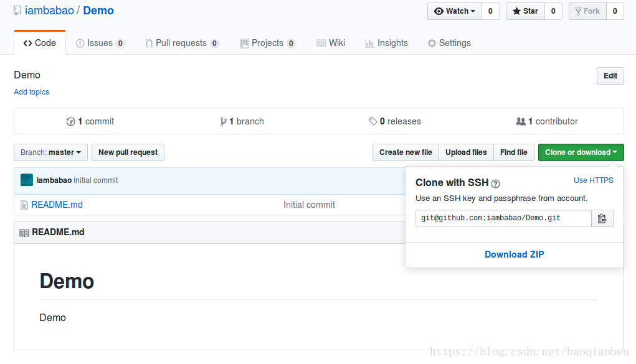The image size is (636, 364).
Task: Open the Wiki tab
Action: click(331, 43)
